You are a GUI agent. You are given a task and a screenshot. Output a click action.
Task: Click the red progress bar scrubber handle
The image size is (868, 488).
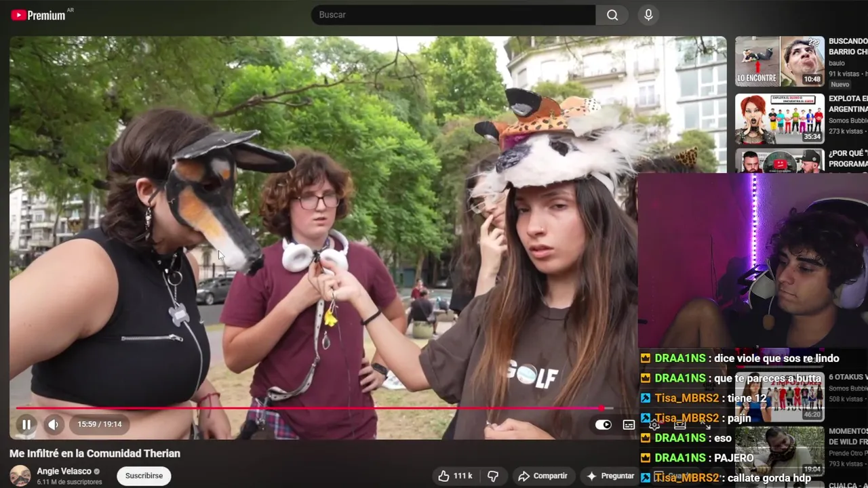click(601, 408)
